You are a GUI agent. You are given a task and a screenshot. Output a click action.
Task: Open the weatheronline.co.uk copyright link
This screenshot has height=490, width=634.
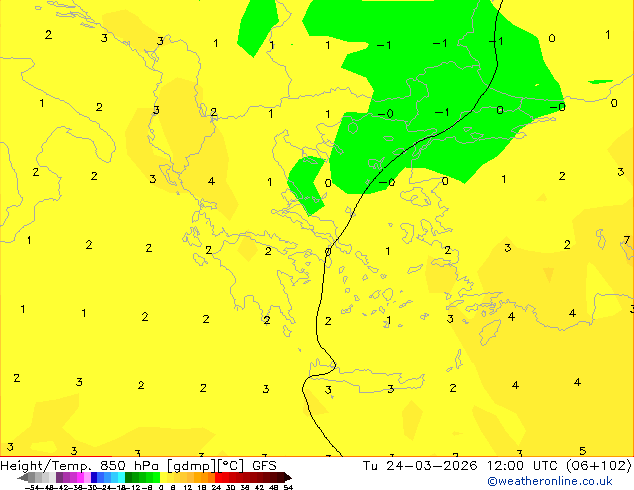549,481
